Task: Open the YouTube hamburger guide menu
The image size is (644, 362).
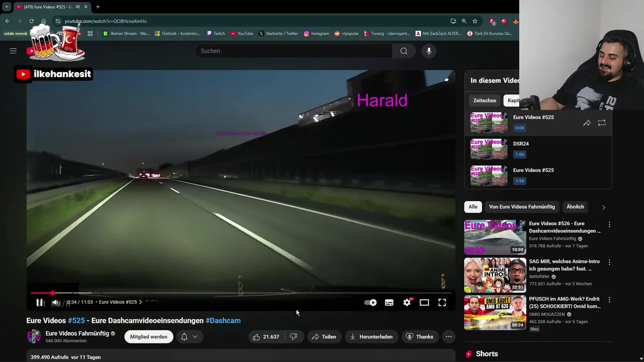Action: [13, 51]
